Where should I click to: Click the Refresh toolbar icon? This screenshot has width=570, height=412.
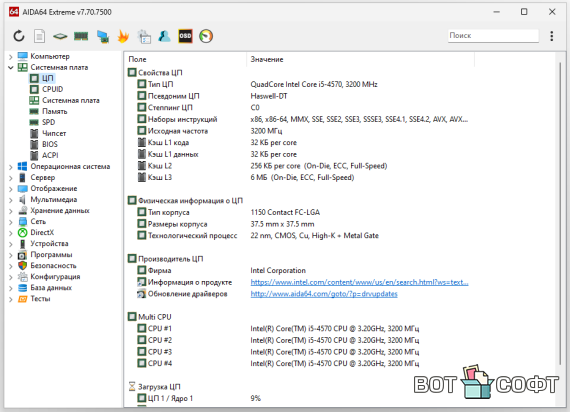(19, 36)
